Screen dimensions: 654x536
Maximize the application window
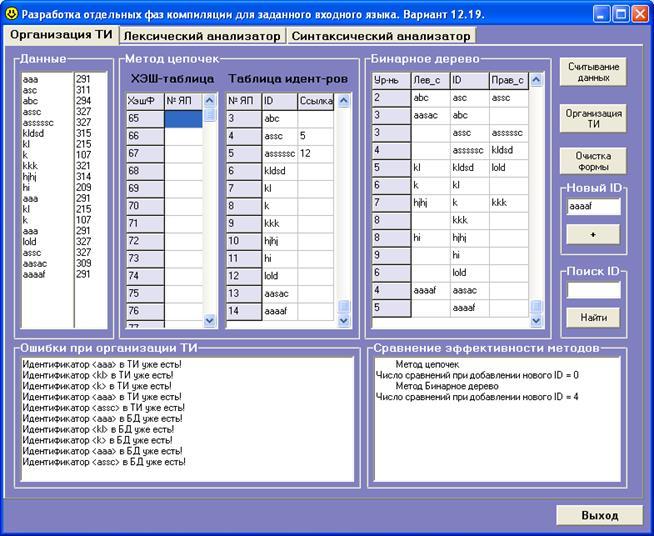point(621,13)
